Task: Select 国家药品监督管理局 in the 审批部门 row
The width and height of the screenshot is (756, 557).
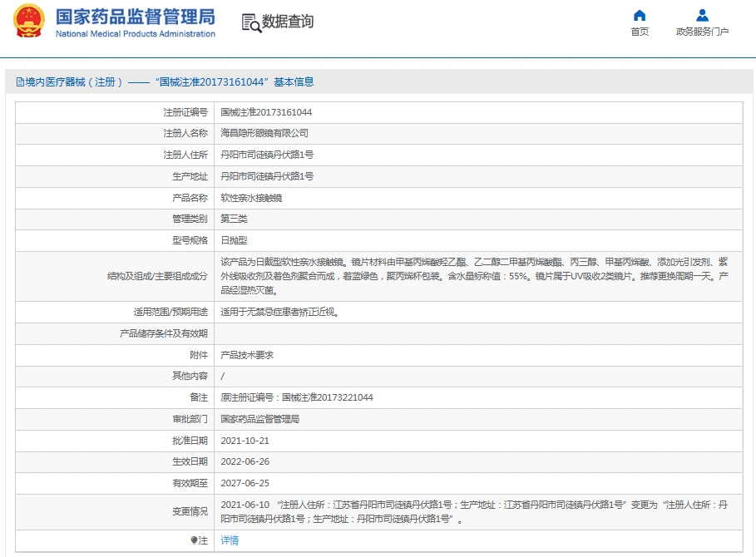Action: coord(259,419)
